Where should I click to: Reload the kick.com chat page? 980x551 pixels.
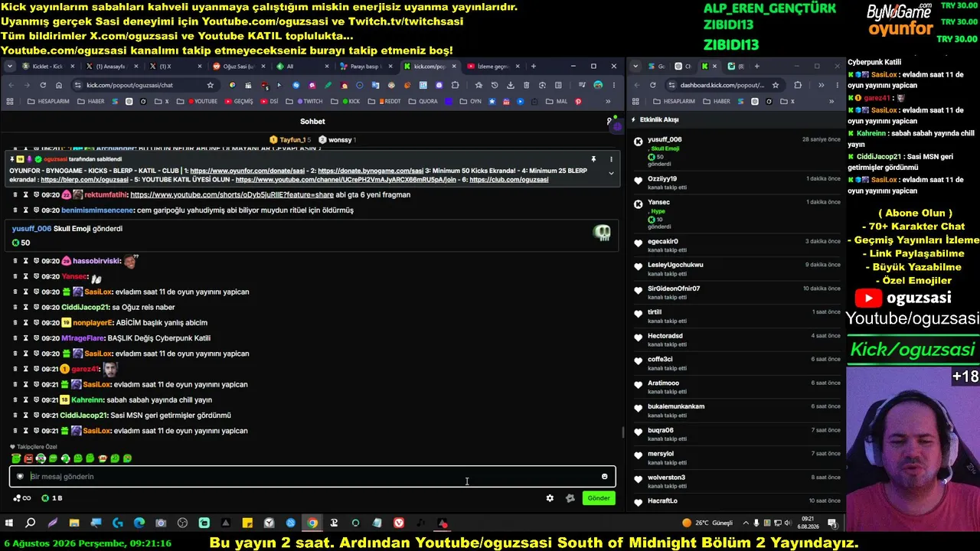(x=43, y=85)
